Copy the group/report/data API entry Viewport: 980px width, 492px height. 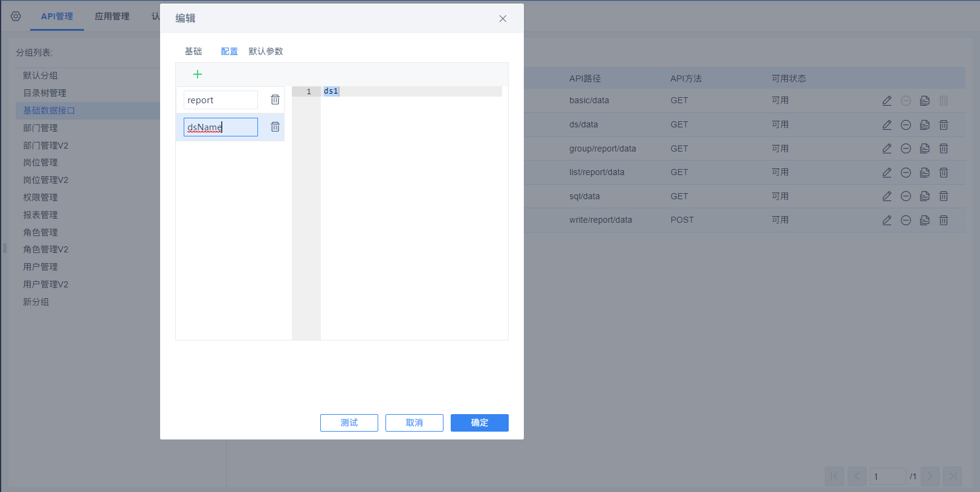(924, 149)
